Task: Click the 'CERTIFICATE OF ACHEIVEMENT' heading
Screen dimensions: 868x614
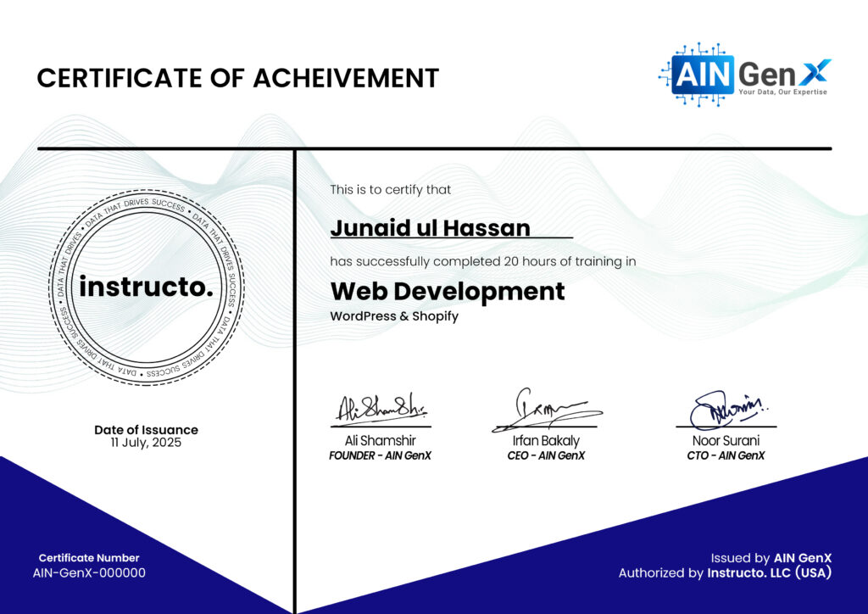Action: click(238, 78)
